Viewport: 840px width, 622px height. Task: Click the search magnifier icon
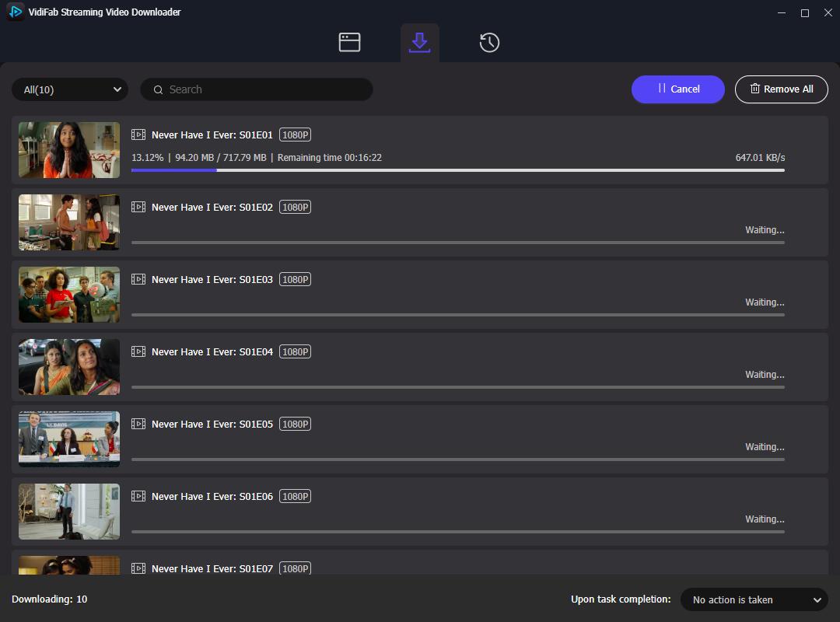point(158,90)
